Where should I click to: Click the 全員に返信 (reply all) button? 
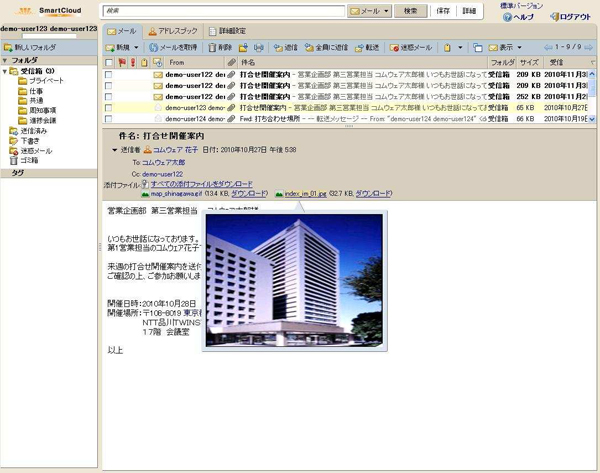(x=326, y=47)
